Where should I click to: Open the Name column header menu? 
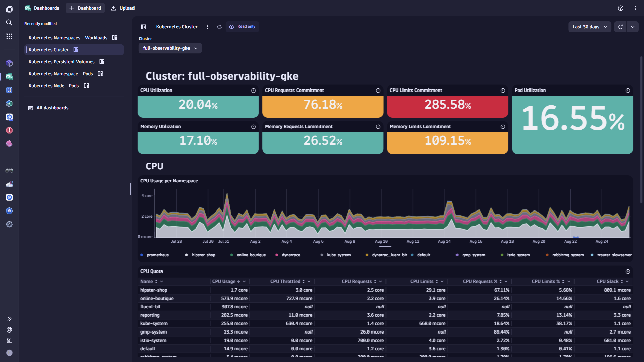tap(162, 281)
